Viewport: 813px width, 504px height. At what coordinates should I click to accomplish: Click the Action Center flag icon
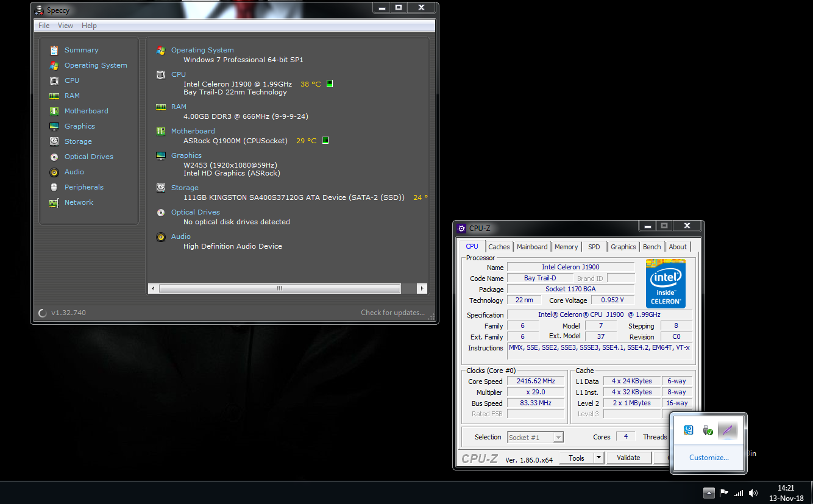724,492
